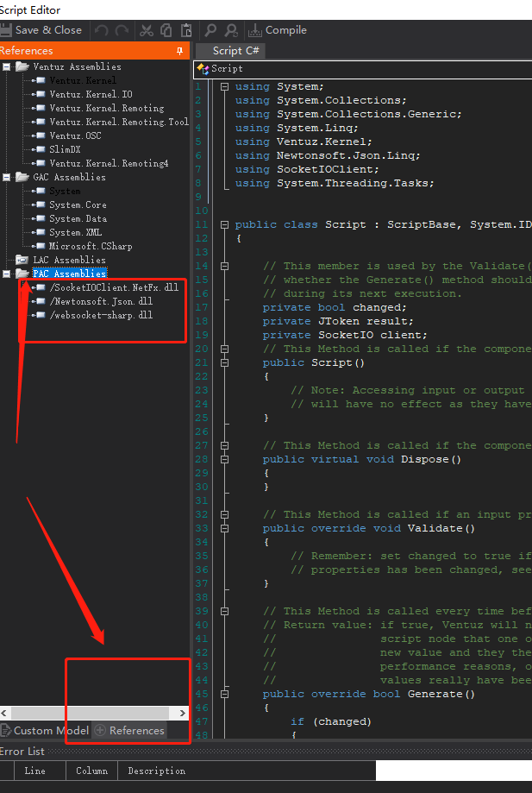Sort error list by Column header
The image size is (532, 793).
[x=91, y=771]
